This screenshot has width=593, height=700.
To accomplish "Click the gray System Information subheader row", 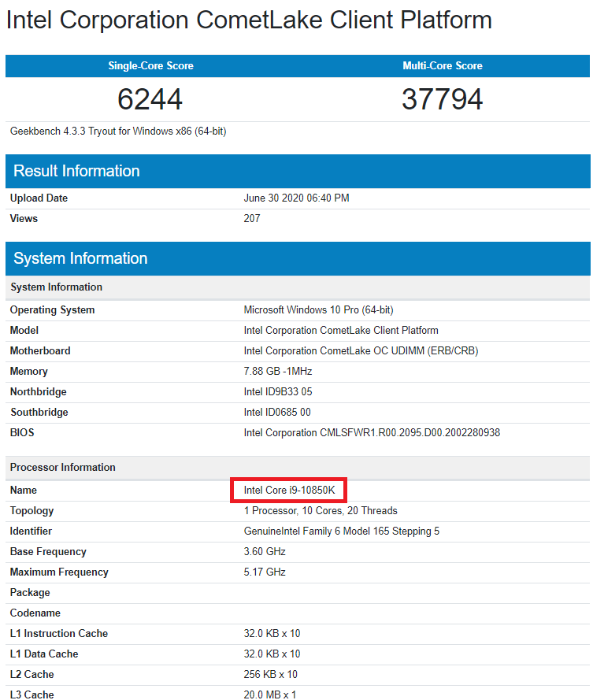I will (298, 287).
